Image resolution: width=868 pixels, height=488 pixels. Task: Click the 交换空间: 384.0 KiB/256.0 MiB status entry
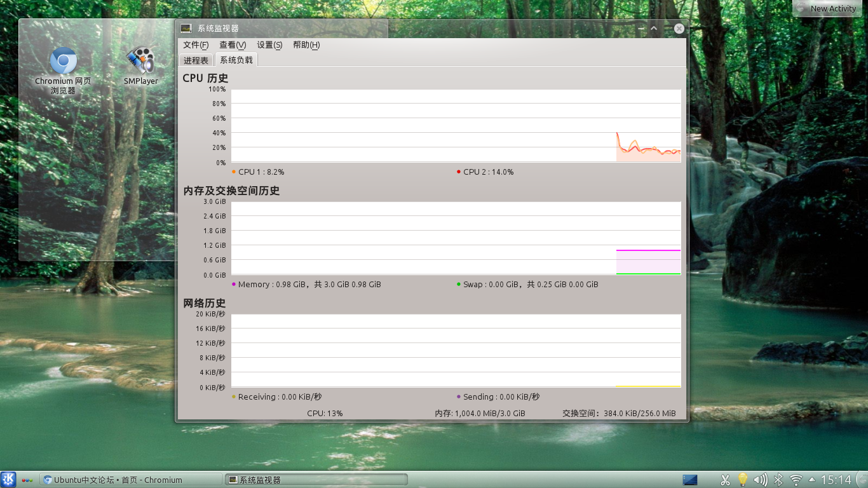pos(619,413)
